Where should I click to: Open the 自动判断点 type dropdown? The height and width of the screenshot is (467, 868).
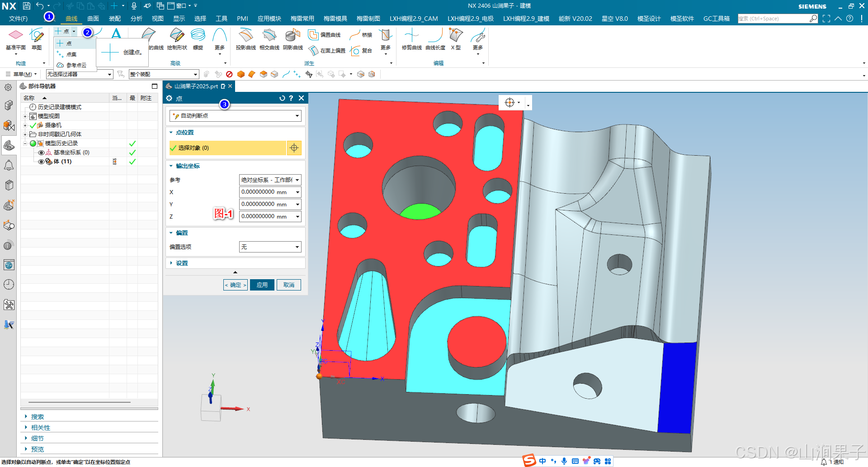(x=236, y=116)
